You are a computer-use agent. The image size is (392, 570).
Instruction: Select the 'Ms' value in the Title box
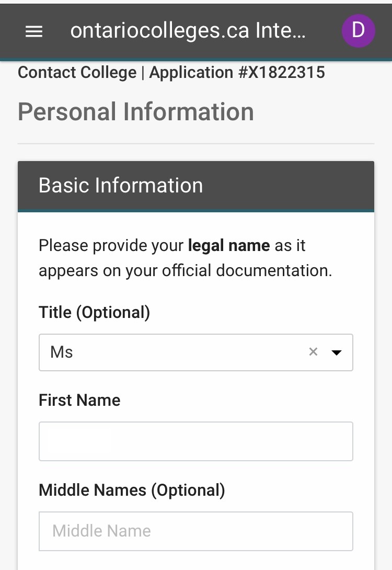(x=62, y=352)
